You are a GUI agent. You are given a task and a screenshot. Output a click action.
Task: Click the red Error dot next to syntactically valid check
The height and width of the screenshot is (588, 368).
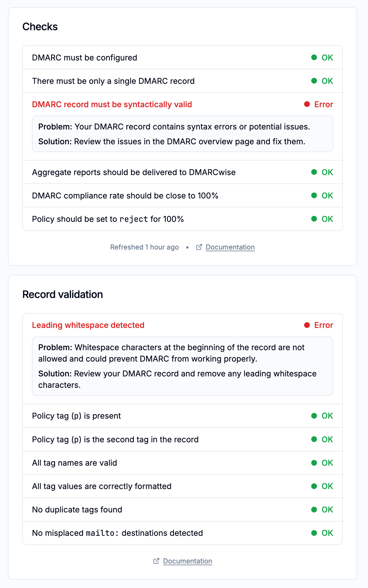[x=307, y=104]
